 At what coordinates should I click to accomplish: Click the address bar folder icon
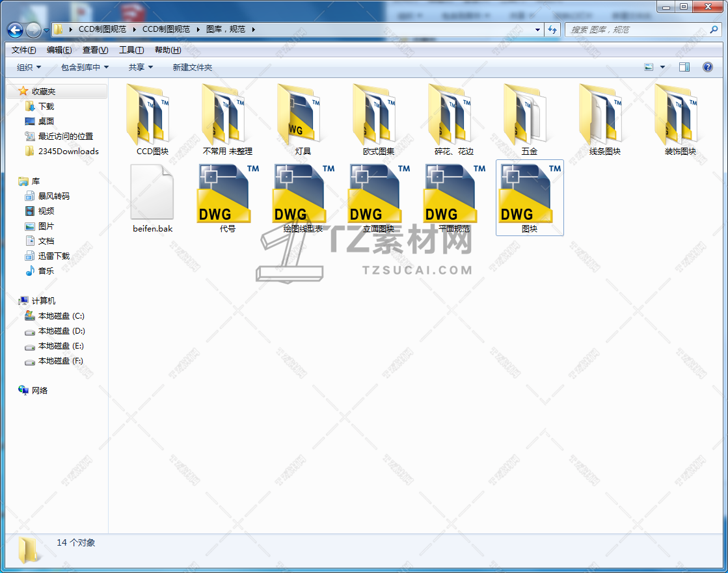pos(58,29)
